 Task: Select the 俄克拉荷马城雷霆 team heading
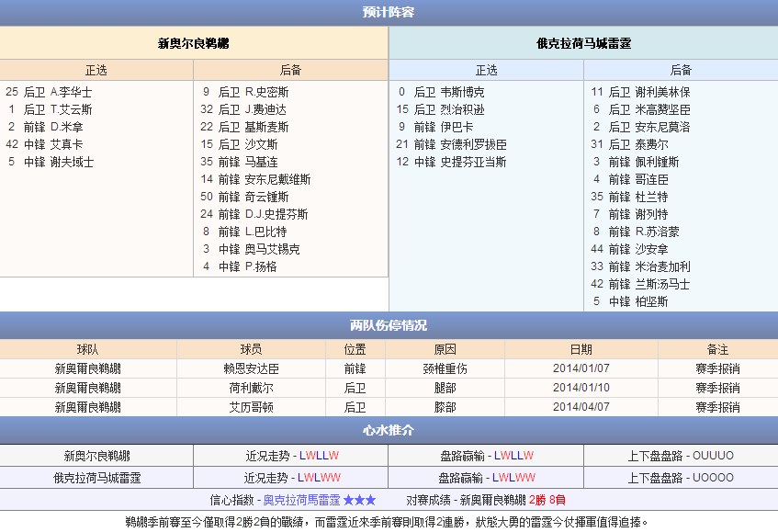tap(583, 43)
